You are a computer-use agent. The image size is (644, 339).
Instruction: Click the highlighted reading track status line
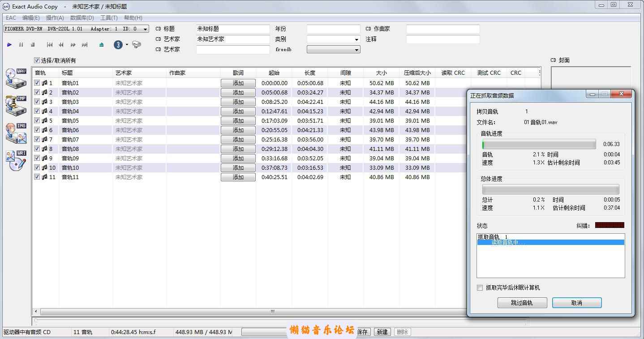[550, 242]
